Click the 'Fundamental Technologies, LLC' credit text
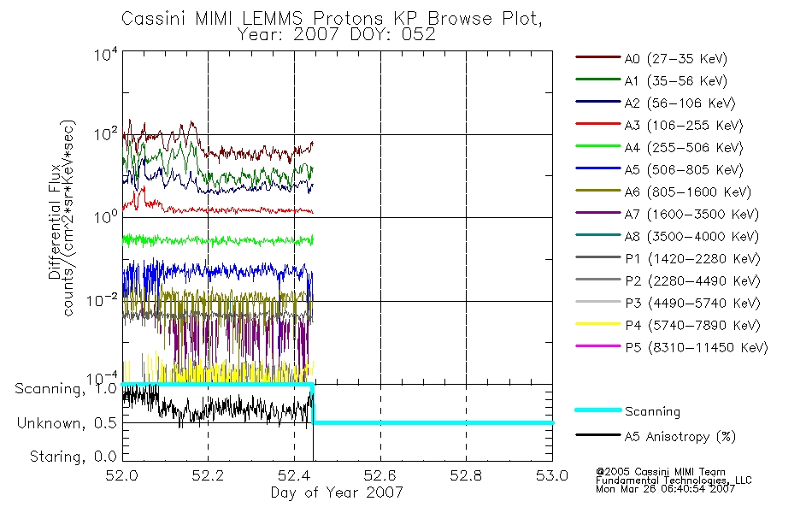The height and width of the screenshot is (513, 812). (x=674, y=481)
